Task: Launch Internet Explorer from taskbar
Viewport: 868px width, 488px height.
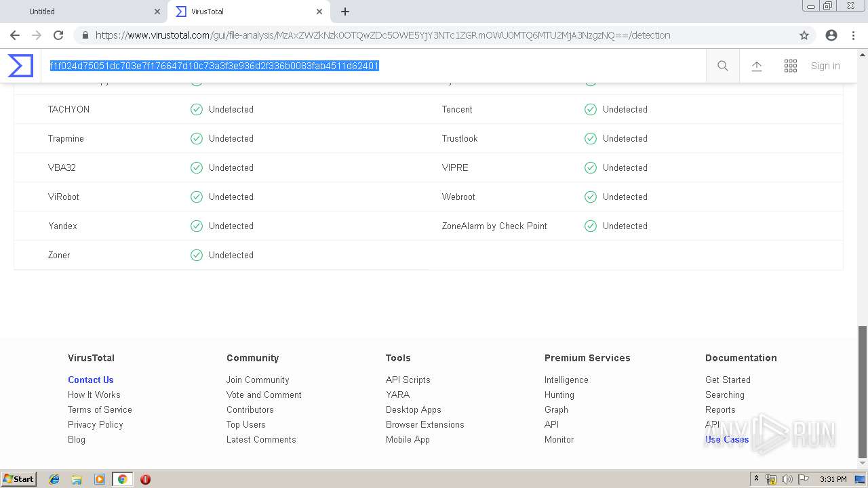Action: tap(54, 479)
